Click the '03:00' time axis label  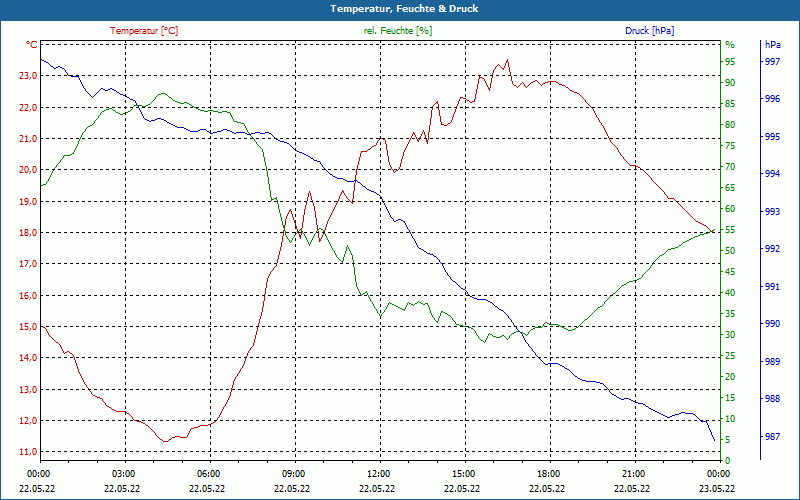(122, 473)
